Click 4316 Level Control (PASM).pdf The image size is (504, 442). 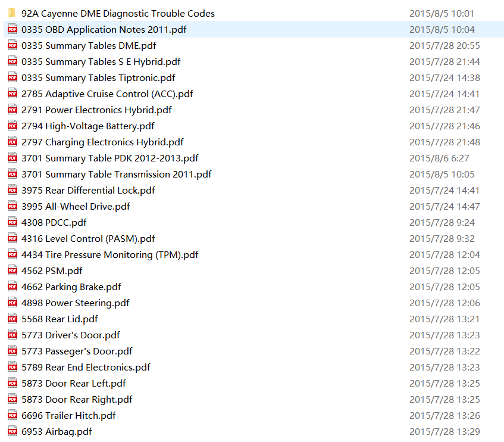pos(88,238)
